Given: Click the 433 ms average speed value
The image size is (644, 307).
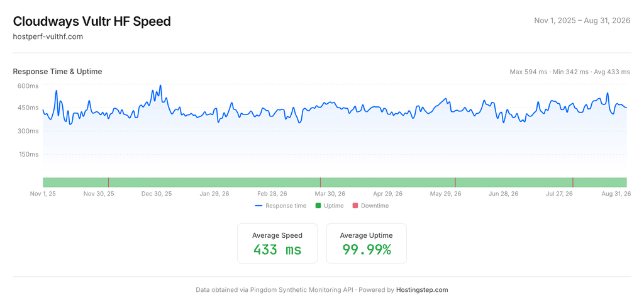Looking at the screenshot, I should tap(277, 250).
